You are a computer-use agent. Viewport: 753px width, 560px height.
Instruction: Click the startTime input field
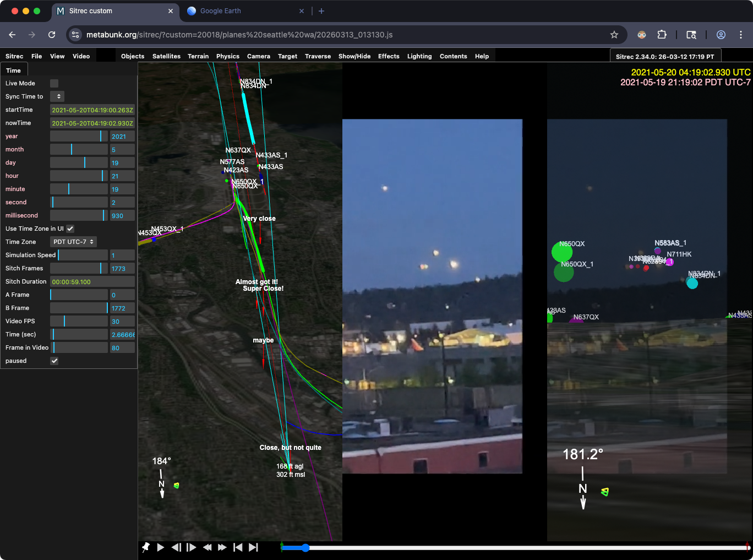pos(92,110)
